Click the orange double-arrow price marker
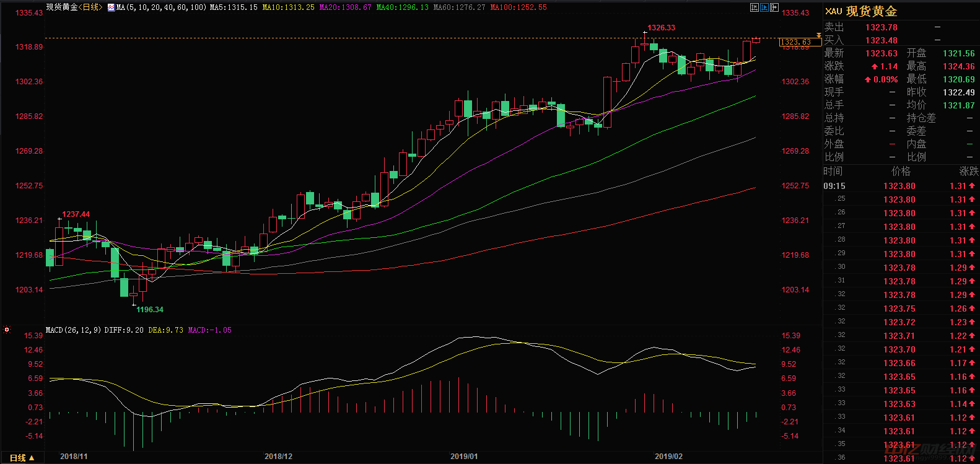980x464 pixels. (x=818, y=36)
